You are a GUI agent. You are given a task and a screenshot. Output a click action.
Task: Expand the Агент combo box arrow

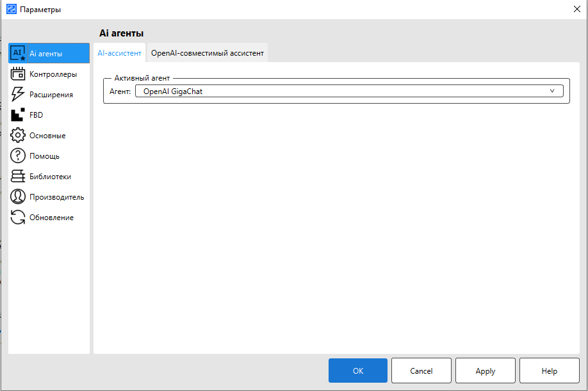552,91
